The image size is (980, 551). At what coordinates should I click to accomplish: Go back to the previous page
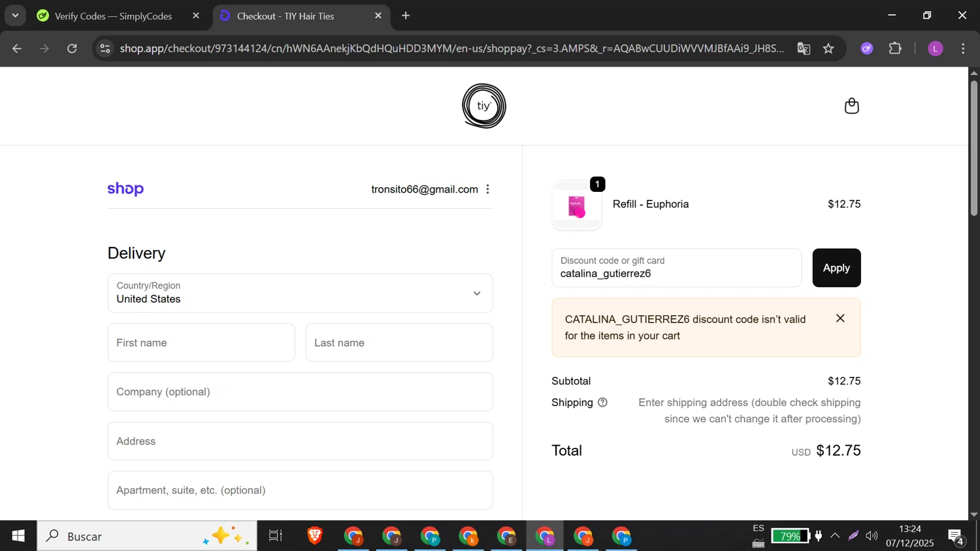(18, 48)
